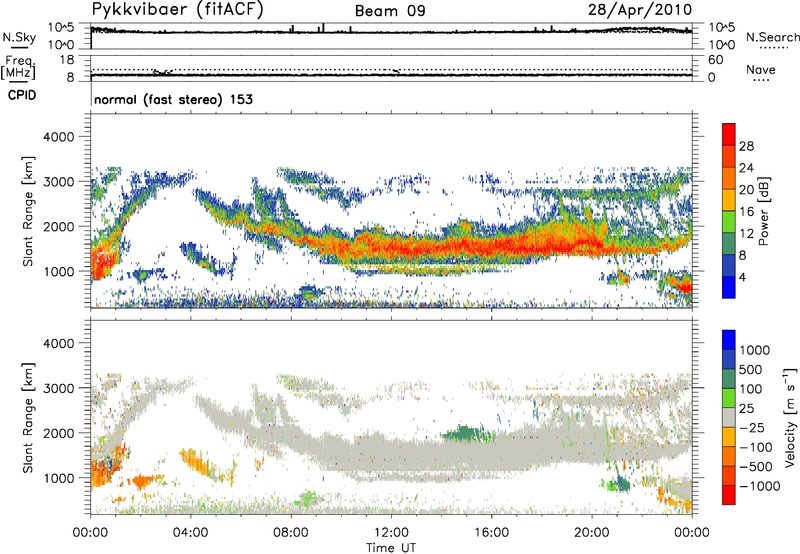Click the orange-red velocity cluster at 00:00 start

point(106,467)
